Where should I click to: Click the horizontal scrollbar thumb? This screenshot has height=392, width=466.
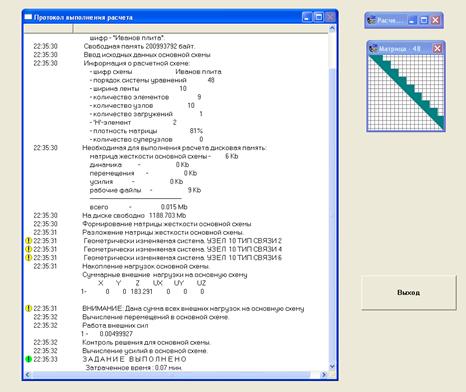171,375
